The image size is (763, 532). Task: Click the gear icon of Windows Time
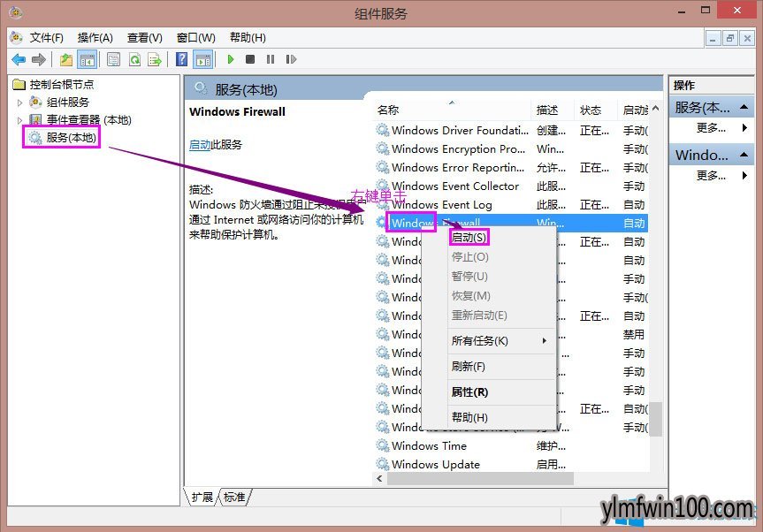coord(383,445)
